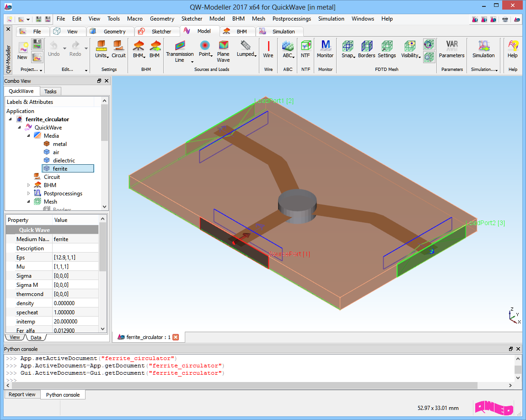The height and width of the screenshot is (420, 526).
Task: Select the Wire tool
Action: point(268,49)
